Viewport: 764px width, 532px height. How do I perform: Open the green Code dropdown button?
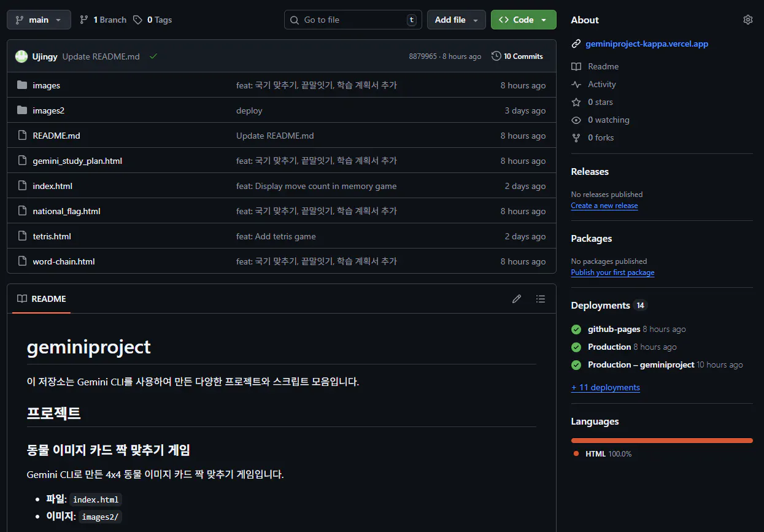[523, 20]
